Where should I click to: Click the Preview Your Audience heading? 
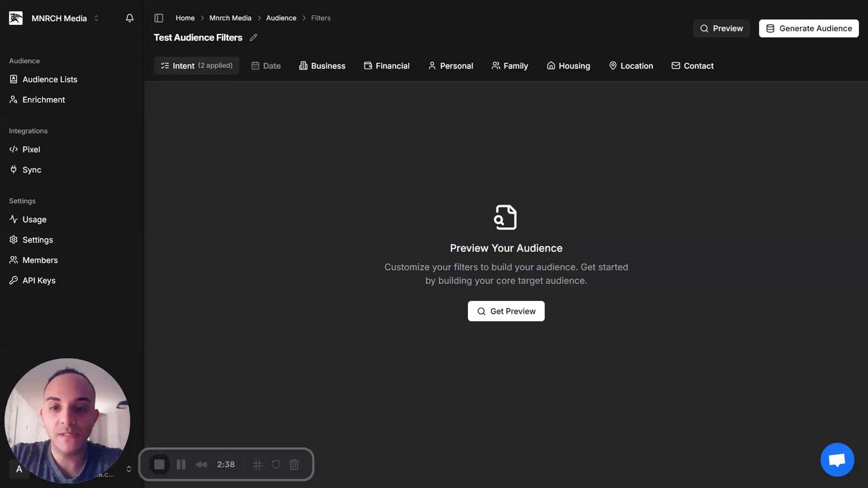pyautogui.click(x=506, y=248)
